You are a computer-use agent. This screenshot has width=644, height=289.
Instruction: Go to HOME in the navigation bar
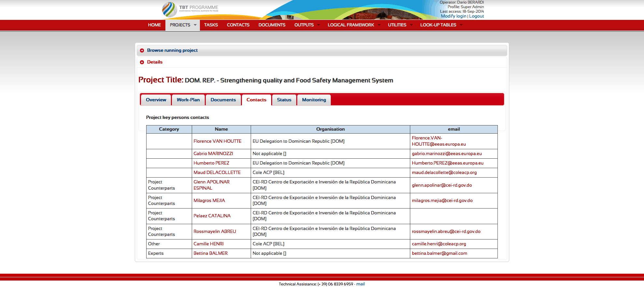click(x=154, y=25)
